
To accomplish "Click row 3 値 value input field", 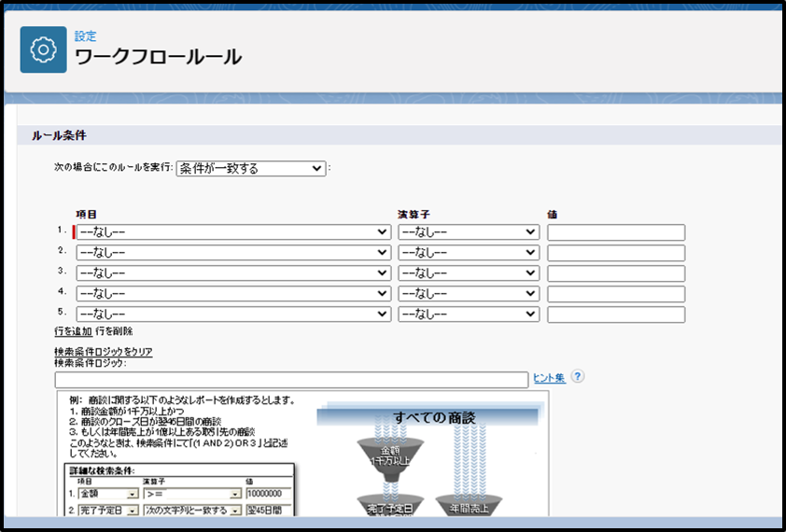I will point(616,273).
